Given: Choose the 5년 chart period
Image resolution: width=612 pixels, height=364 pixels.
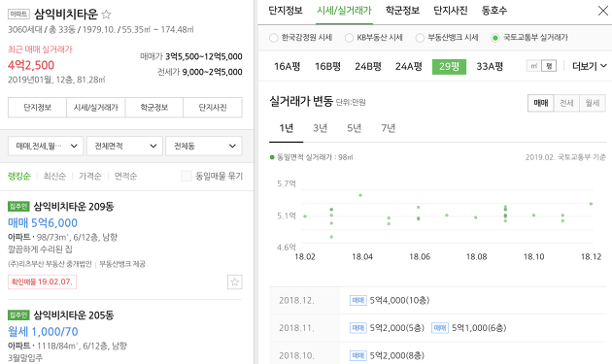Looking at the screenshot, I should 354,128.
